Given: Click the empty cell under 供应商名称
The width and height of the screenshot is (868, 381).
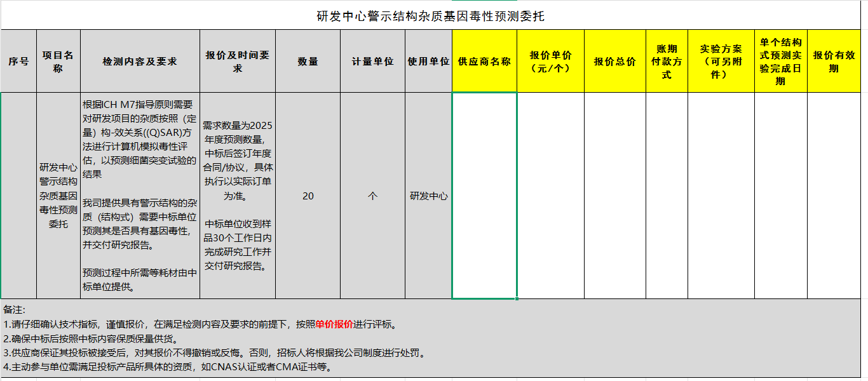Looking at the screenshot, I should [x=484, y=196].
